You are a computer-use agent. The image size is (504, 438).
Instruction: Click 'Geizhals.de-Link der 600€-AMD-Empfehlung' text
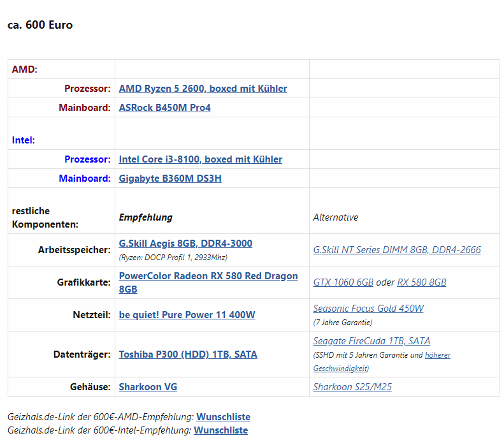click(99, 417)
